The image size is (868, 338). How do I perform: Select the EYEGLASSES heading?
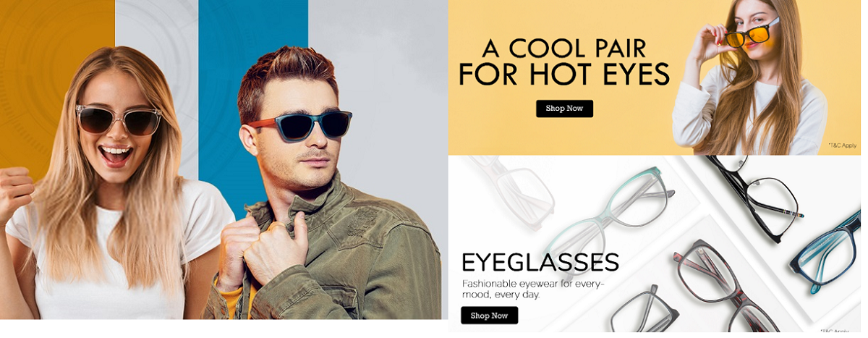[x=540, y=262]
